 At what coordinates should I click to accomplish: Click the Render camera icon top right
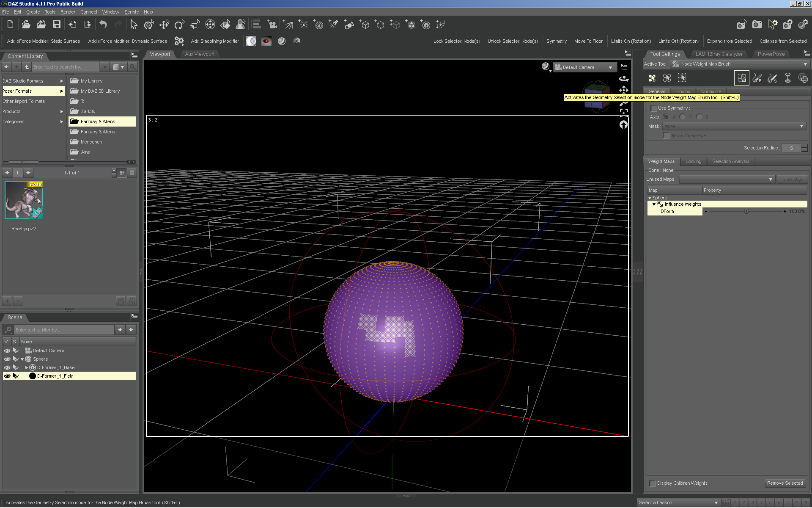(x=757, y=25)
